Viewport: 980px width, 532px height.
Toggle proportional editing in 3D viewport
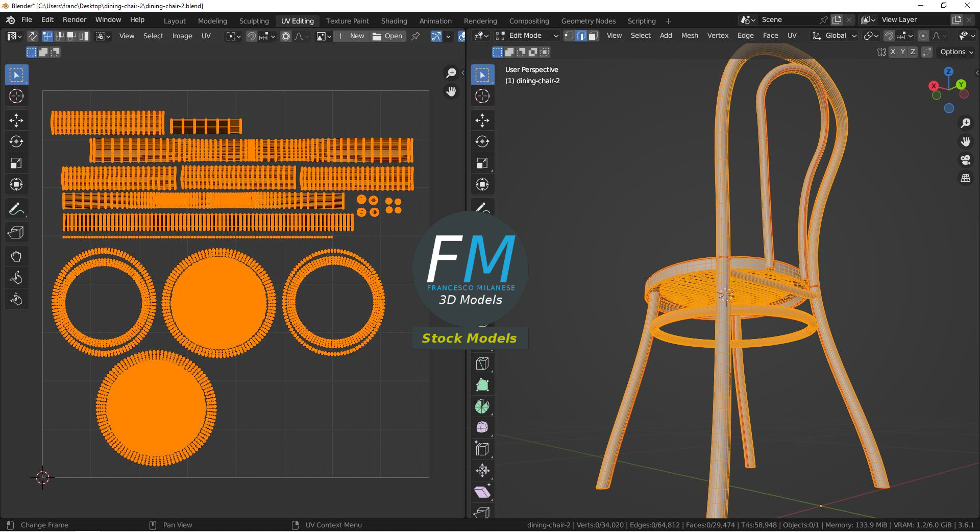point(923,36)
